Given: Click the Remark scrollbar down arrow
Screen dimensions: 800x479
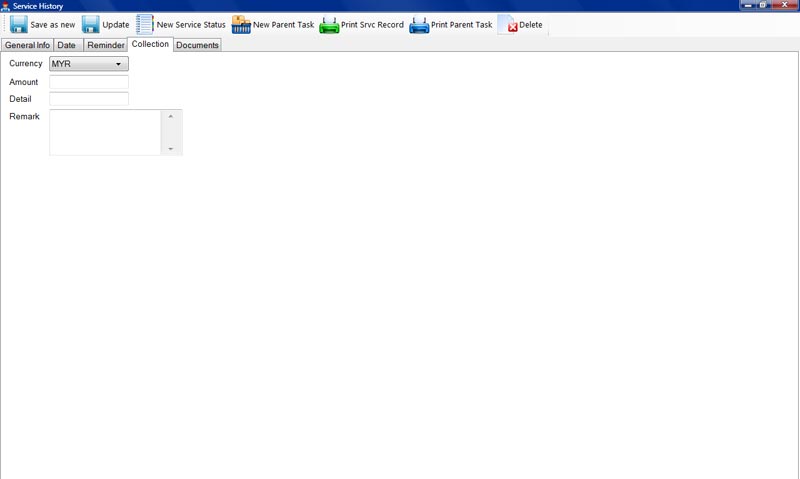Looking at the screenshot, I should tap(171, 149).
